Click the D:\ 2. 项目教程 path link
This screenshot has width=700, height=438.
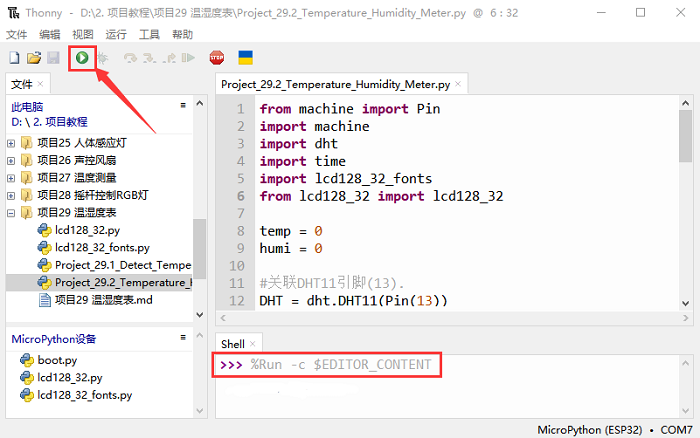pos(49,121)
